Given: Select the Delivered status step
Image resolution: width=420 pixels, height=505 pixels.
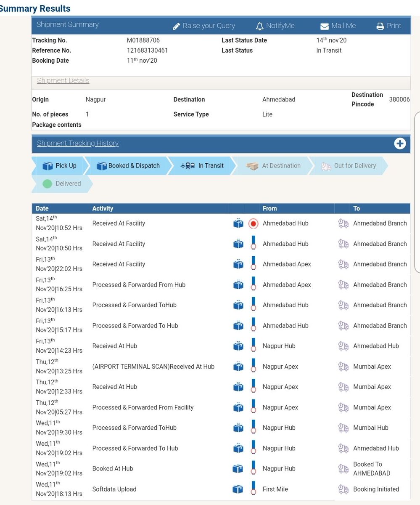Looking at the screenshot, I should [61, 184].
